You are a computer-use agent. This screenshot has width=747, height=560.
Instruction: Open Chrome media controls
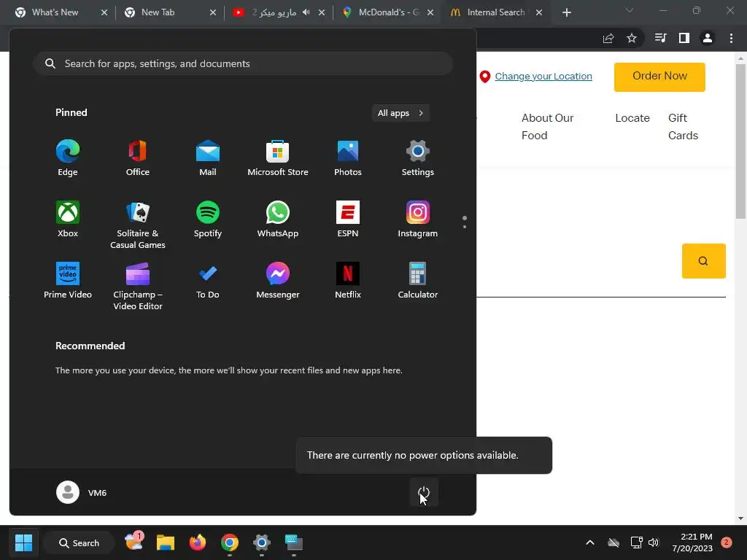click(660, 38)
